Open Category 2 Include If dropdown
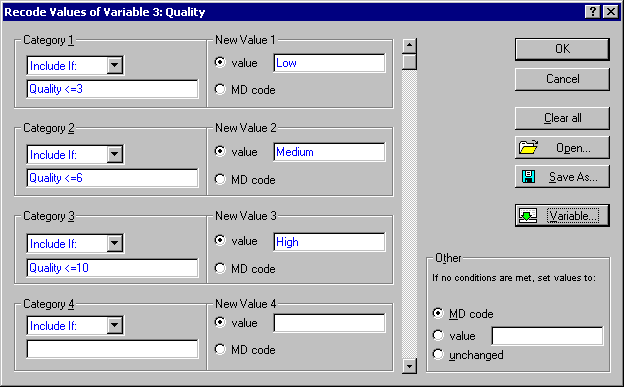The image size is (624, 387). coord(115,154)
